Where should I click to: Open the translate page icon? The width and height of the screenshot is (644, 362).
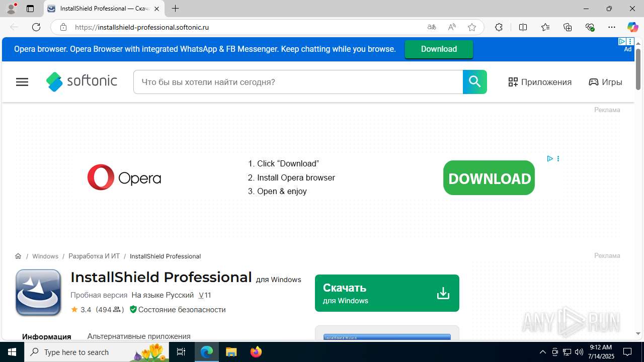[432, 27]
